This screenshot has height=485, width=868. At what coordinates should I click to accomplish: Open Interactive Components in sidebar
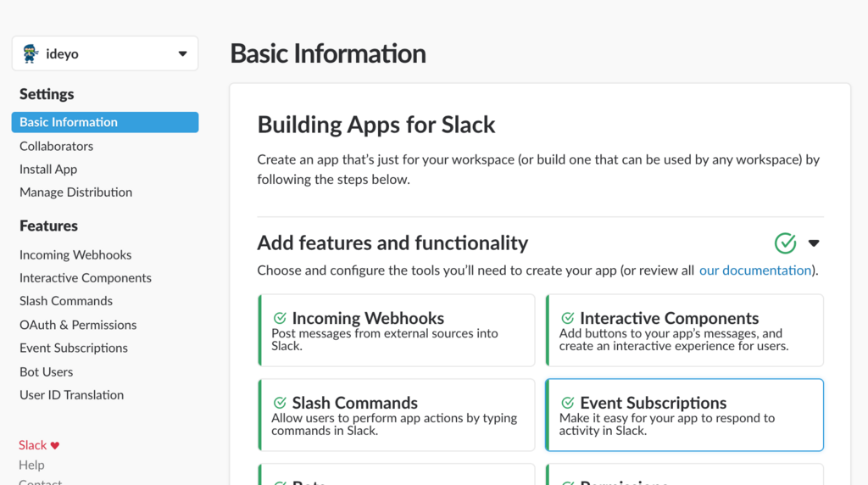tap(86, 278)
